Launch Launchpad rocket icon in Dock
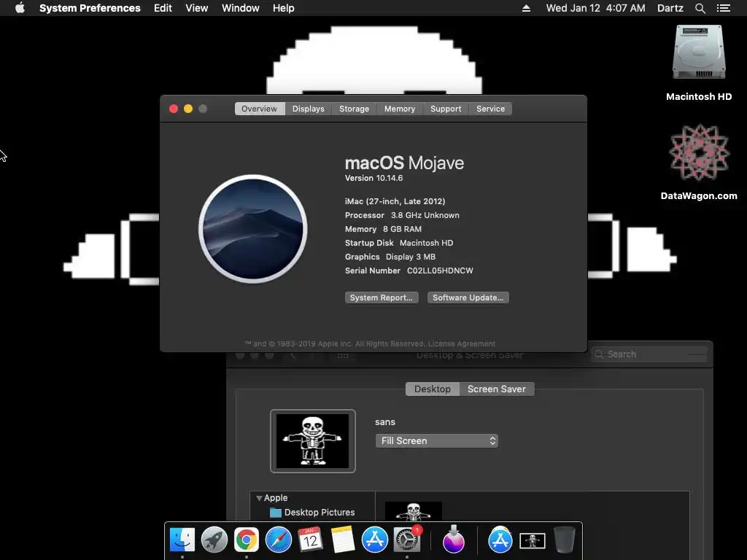 click(214, 540)
